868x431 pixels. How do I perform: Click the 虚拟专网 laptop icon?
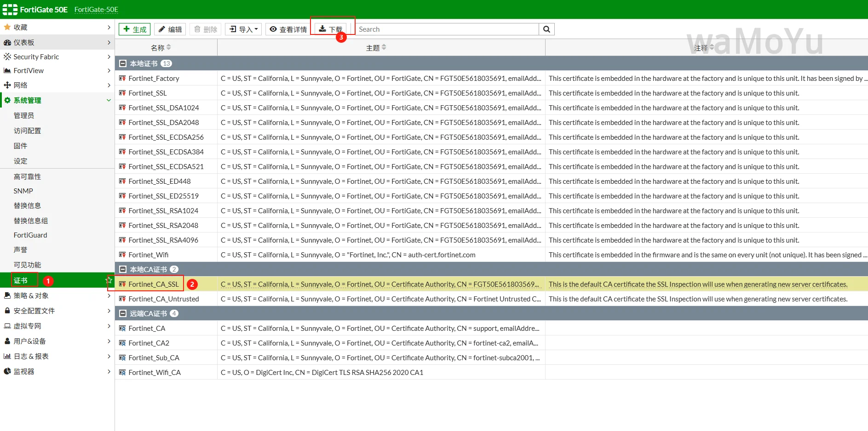[x=7, y=326]
